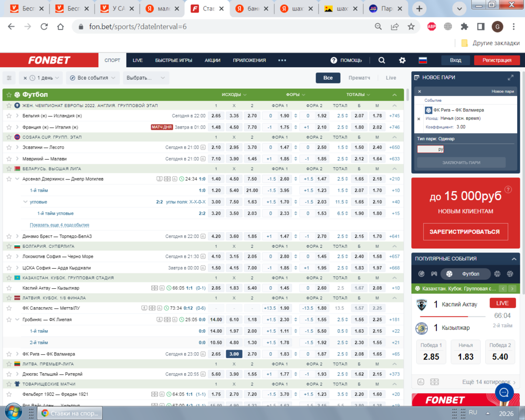Click the help question mark icon
525x420 pixels.
[333, 60]
